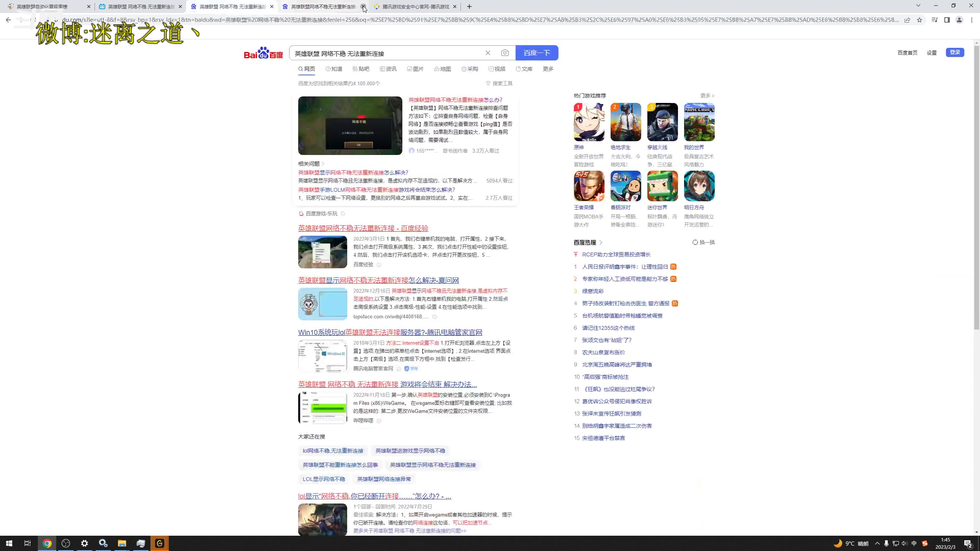This screenshot has height=551, width=980.
Task: Click the browser back arrow
Action: coord(8,20)
